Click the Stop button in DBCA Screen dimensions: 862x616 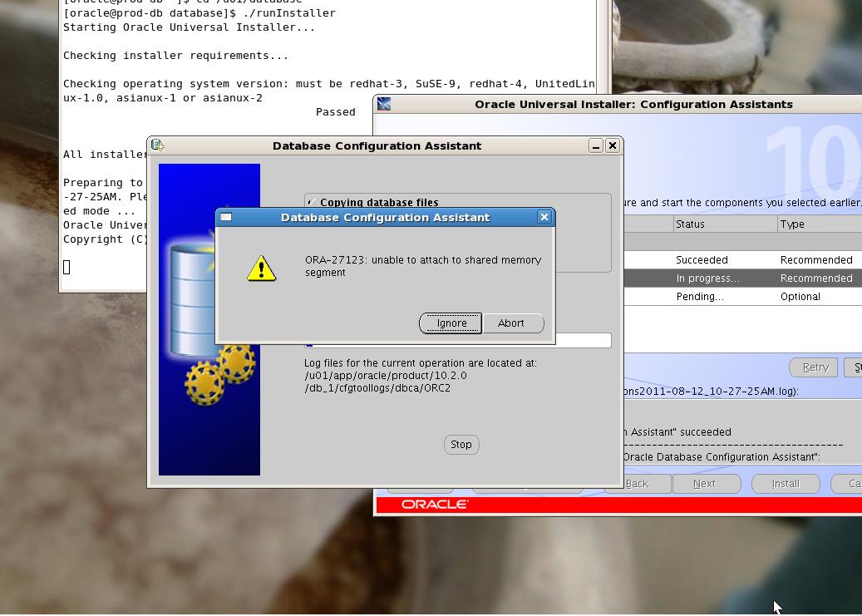click(461, 445)
